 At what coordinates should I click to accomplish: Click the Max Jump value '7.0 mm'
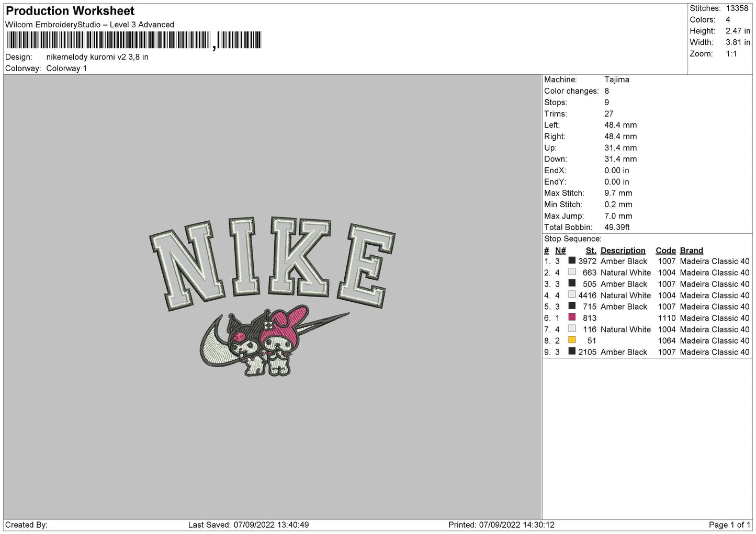click(618, 216)
